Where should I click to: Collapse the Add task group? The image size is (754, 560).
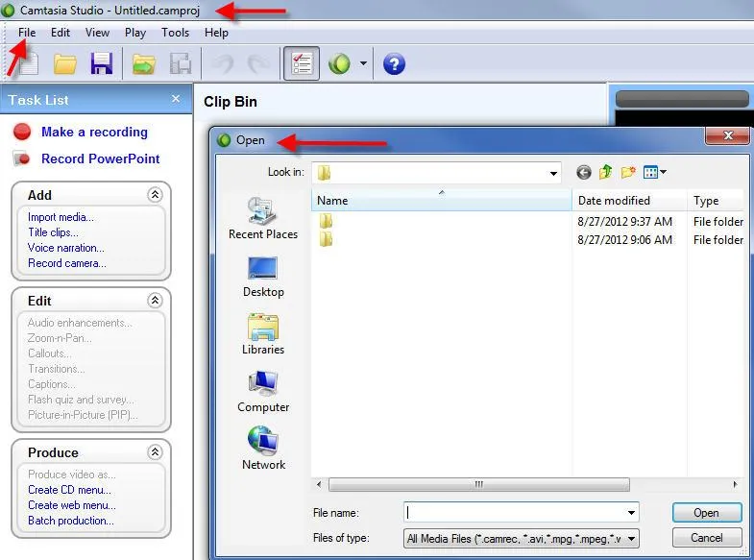[155, 195]
